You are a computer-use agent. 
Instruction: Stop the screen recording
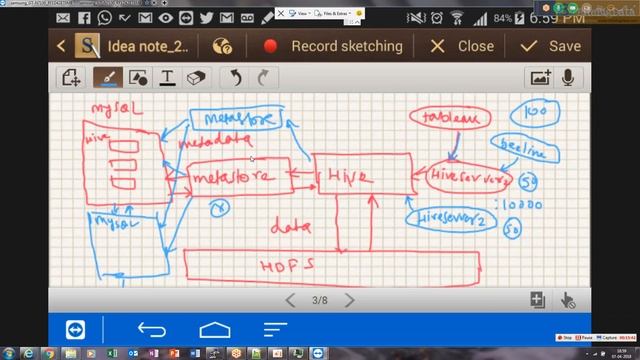pos(565,338)
